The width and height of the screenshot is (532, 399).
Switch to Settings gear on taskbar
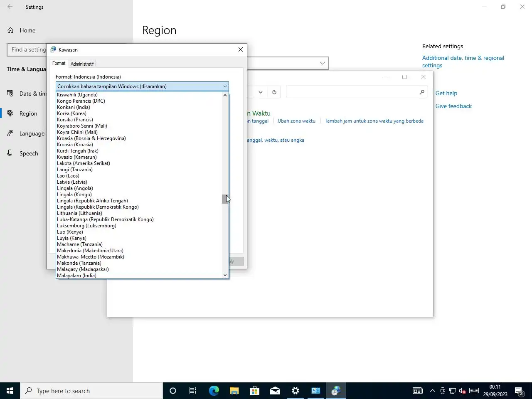tap(296, 391)
